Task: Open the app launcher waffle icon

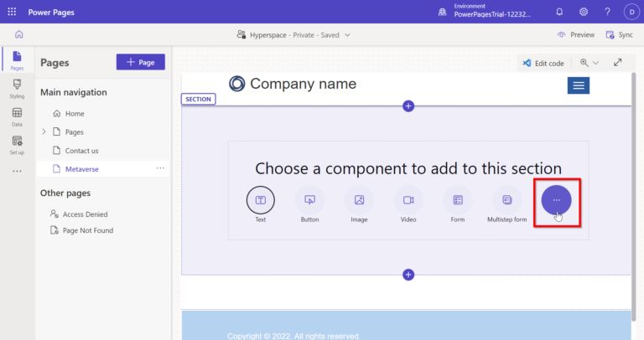Action: point(12,12)
